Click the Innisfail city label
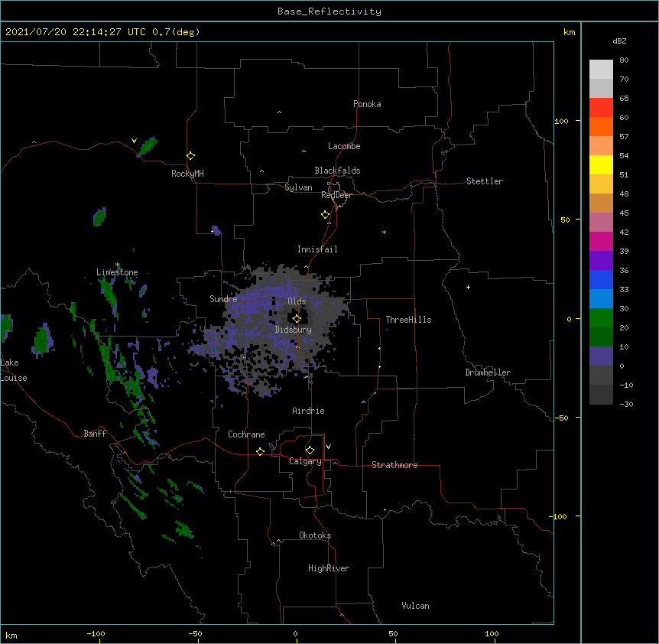Screen dimensions: 659x644 317,249
